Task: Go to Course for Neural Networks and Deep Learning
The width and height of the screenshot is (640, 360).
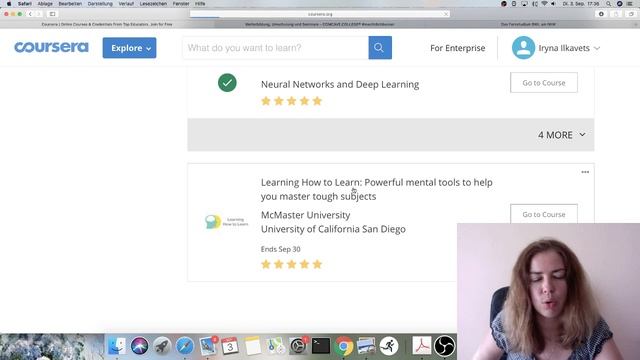Action: [544, 83]
